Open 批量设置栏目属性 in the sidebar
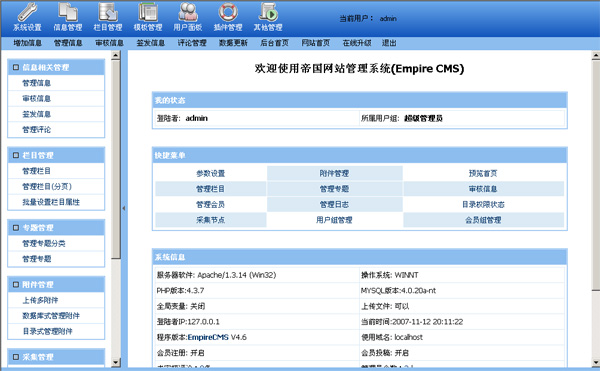 (x=51, y=202)
